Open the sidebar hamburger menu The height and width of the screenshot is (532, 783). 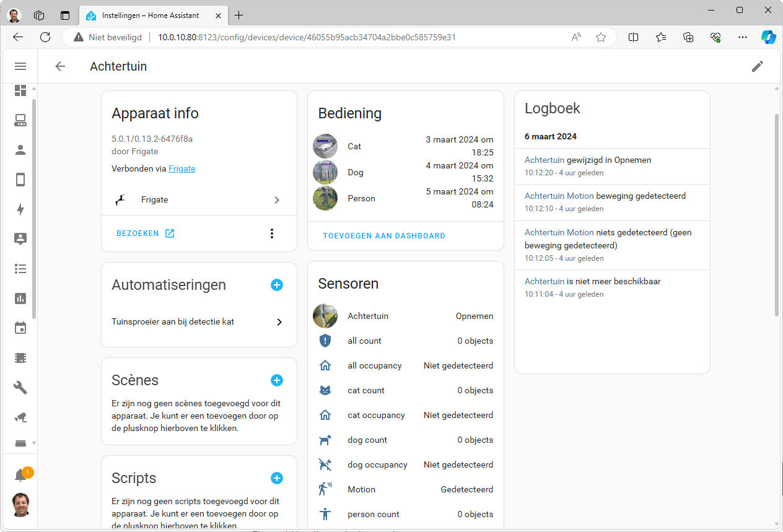[x=20, y=66]
